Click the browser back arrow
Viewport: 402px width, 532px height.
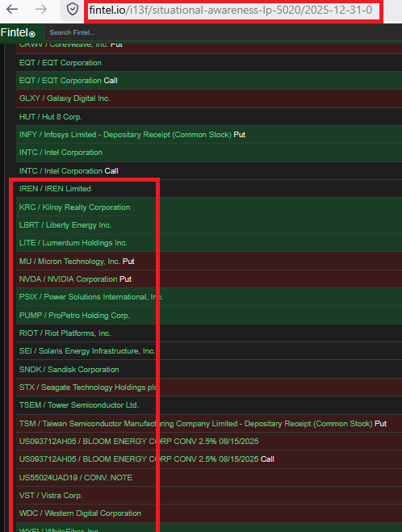pos(12,10)
